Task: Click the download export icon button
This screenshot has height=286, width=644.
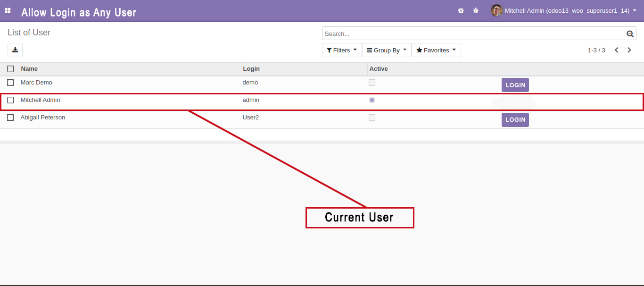Action: coord(15,50)
